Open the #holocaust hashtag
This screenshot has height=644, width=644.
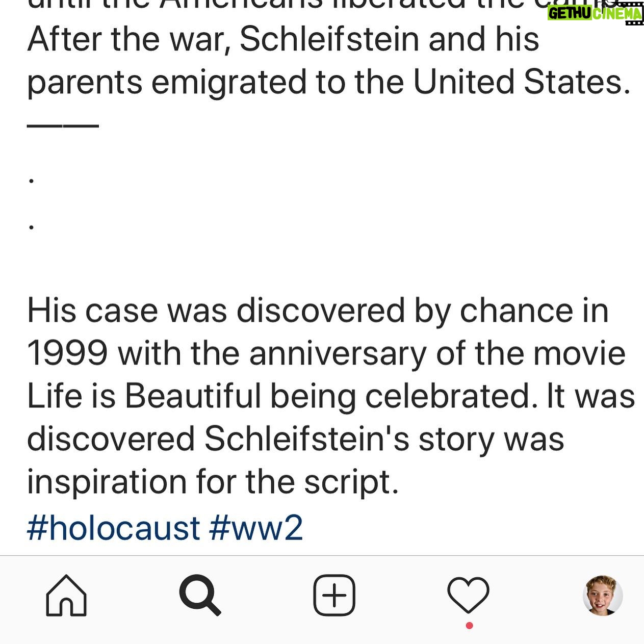(x=113, y=528)
